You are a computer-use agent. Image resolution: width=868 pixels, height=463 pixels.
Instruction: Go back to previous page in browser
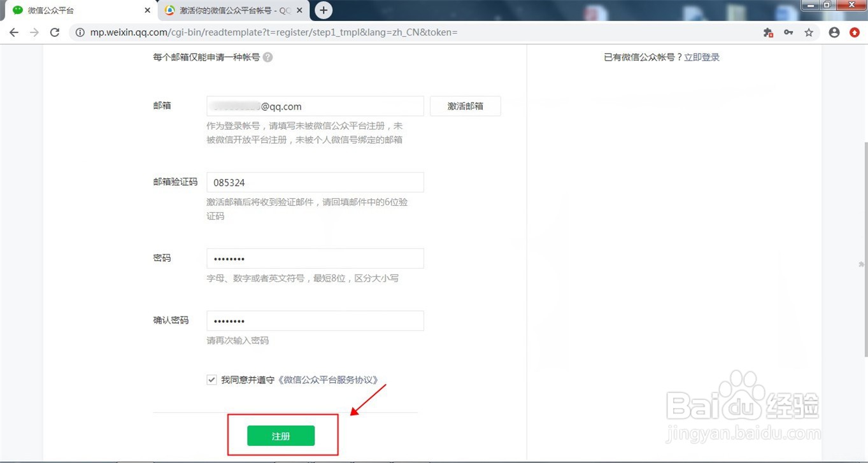click(x=14, y=32)
